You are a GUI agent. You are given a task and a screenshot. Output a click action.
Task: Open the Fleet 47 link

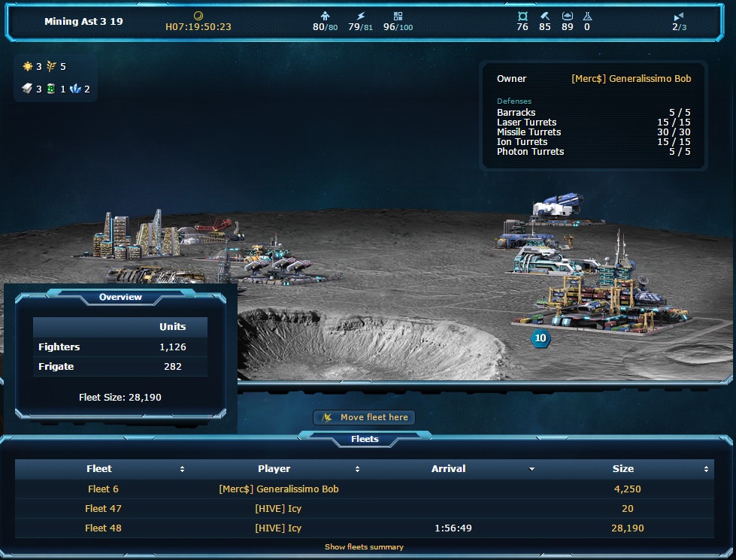tap(103, 509)
